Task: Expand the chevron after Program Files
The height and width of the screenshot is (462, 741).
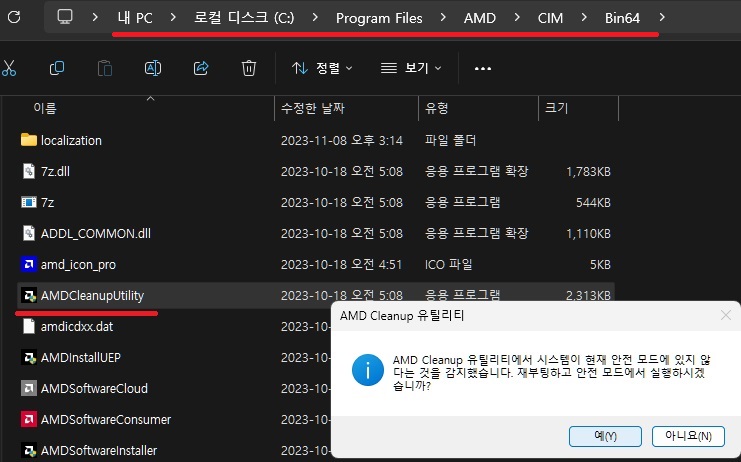Action: (x=443, y=17)
